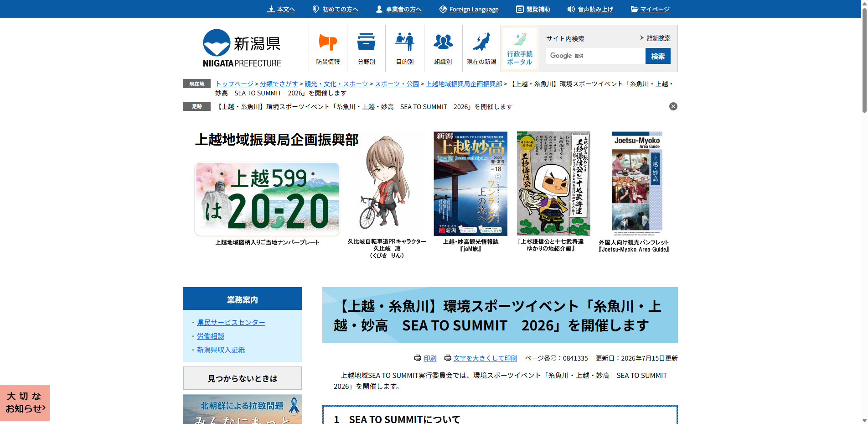Click the 検索 search button
The image size is (868, 424).
click(x=658, y=56)
